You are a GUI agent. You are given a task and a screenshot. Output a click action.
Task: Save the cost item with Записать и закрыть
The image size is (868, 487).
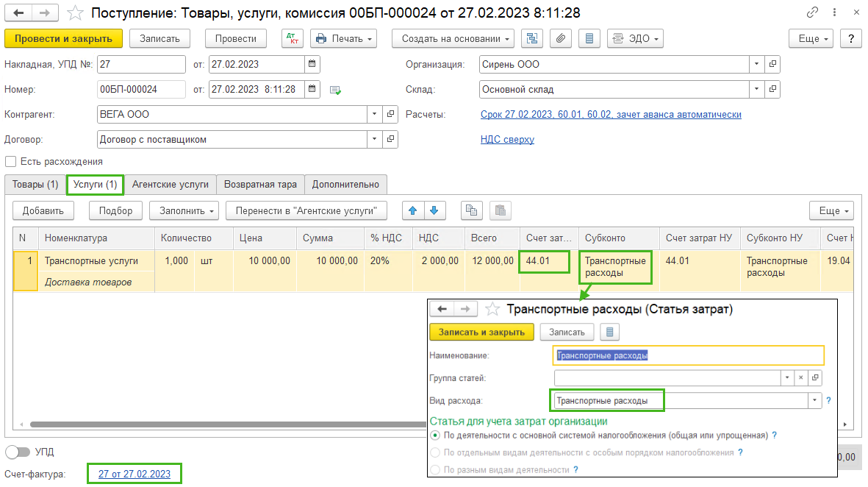pos(481,332)
